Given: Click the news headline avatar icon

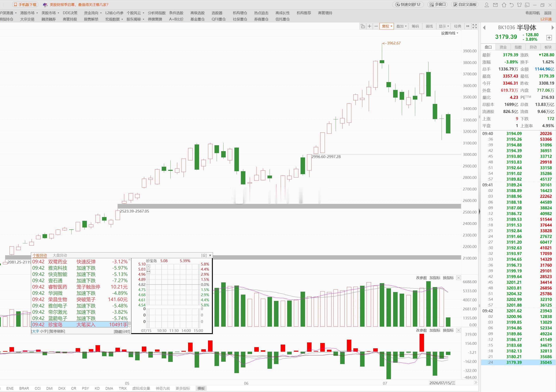Looking at the screenshot, I should coord(45,5).
